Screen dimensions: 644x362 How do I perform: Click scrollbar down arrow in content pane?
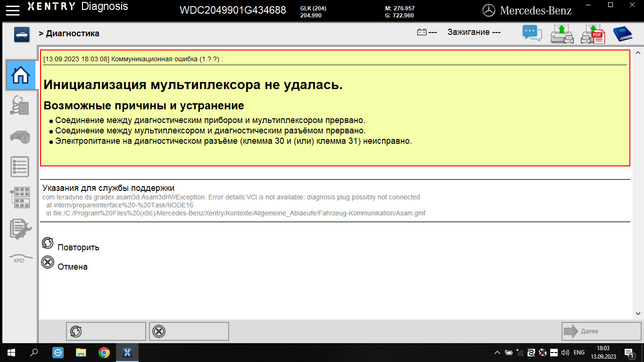pos(638,313)
